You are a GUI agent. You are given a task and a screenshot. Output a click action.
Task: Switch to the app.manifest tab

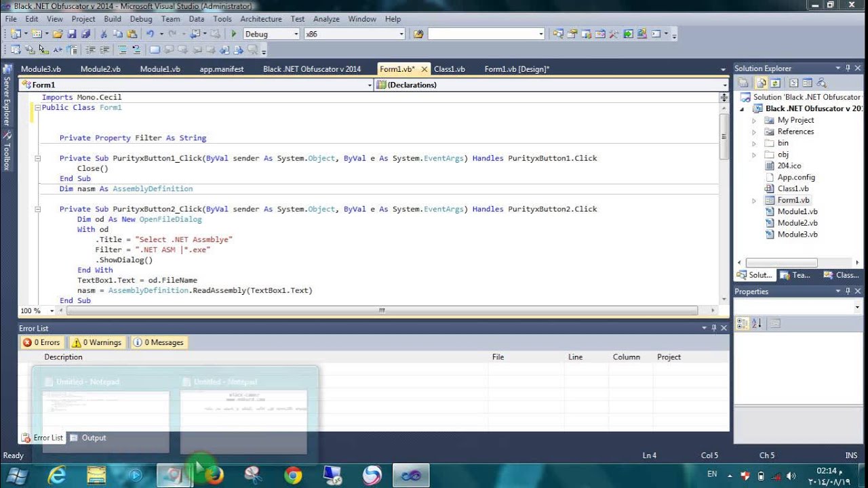tap(222, 69)
